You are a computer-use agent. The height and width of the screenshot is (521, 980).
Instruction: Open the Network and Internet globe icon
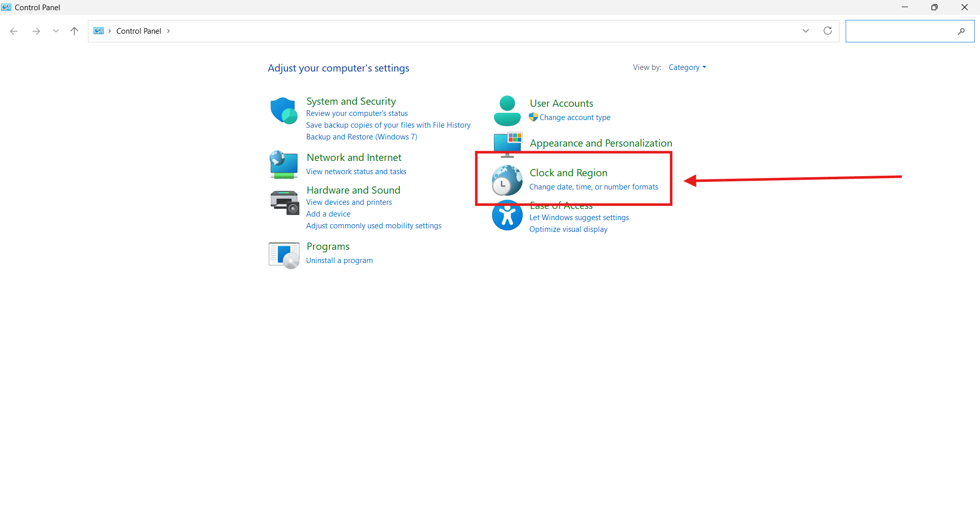(284, 164)
